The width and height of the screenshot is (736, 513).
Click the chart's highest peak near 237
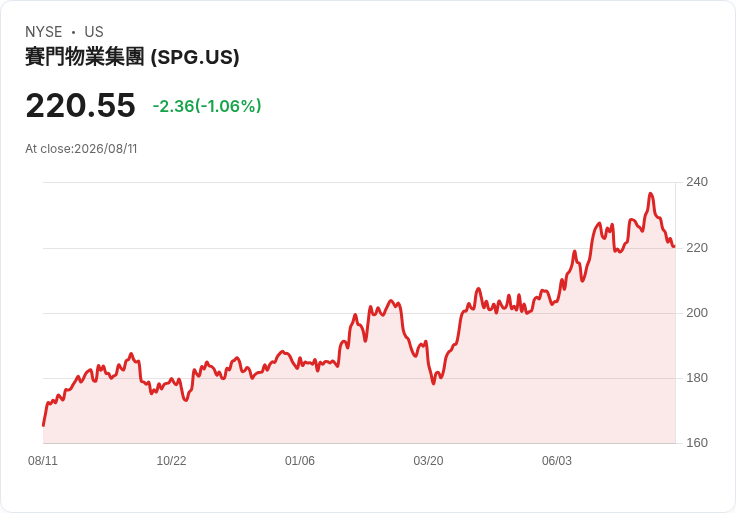point(651,193)
